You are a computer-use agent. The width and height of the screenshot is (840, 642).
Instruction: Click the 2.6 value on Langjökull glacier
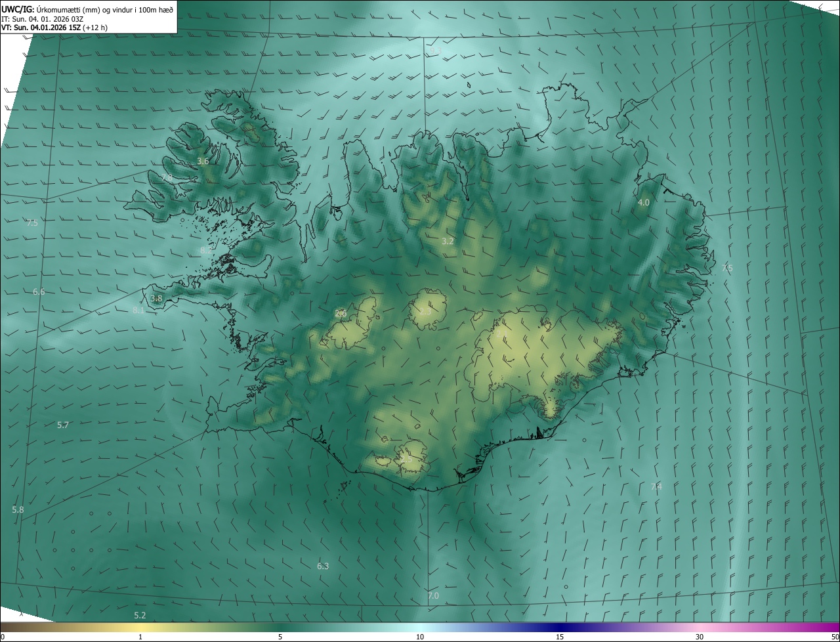[341, 313]
